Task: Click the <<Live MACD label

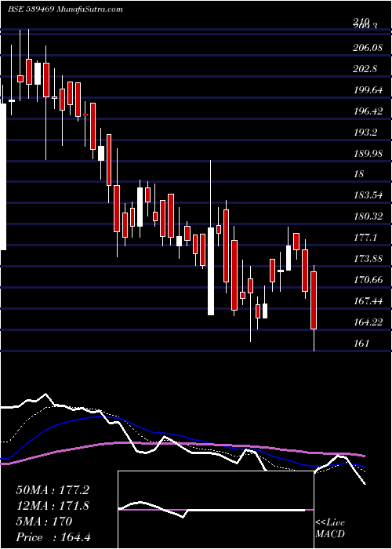Action: [330, 529]
